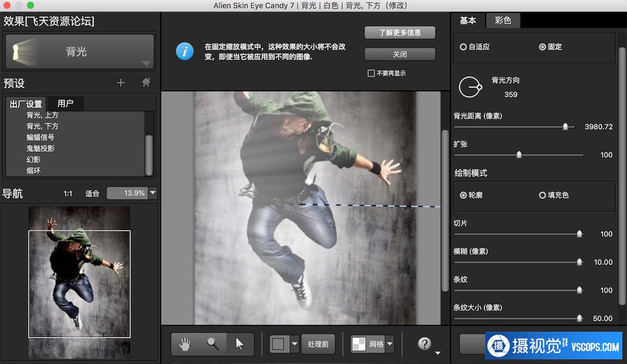This screenshot has height=364, width=627.
Task: Click the checkerboard 网格 icon
Action: point(359,343)
